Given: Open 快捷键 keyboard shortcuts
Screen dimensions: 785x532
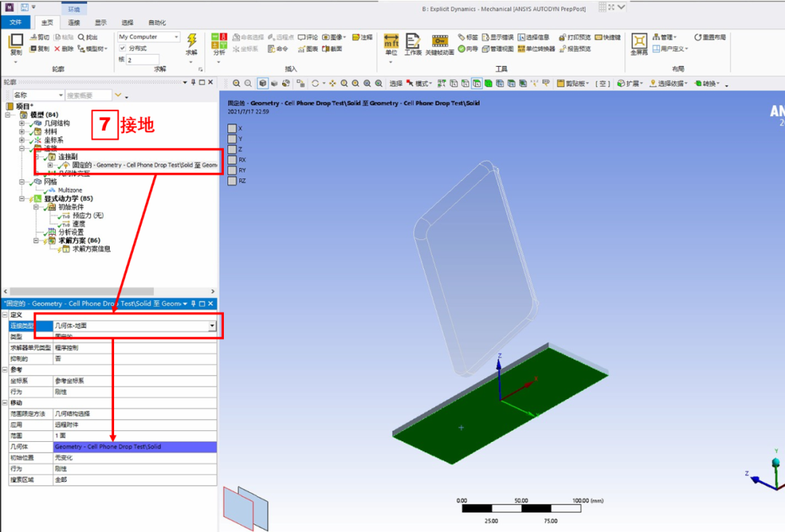Looking at the screenshot, I should [608, 37].
